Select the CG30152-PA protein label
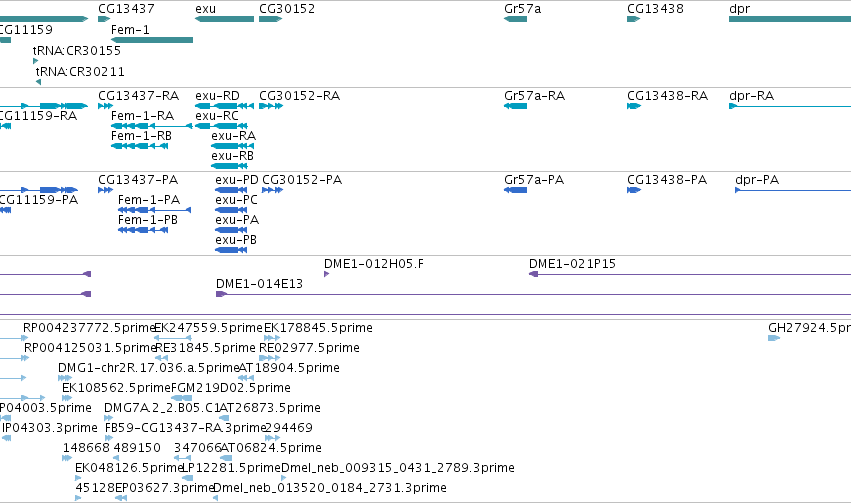851x503 pixels. click(302, 180)
